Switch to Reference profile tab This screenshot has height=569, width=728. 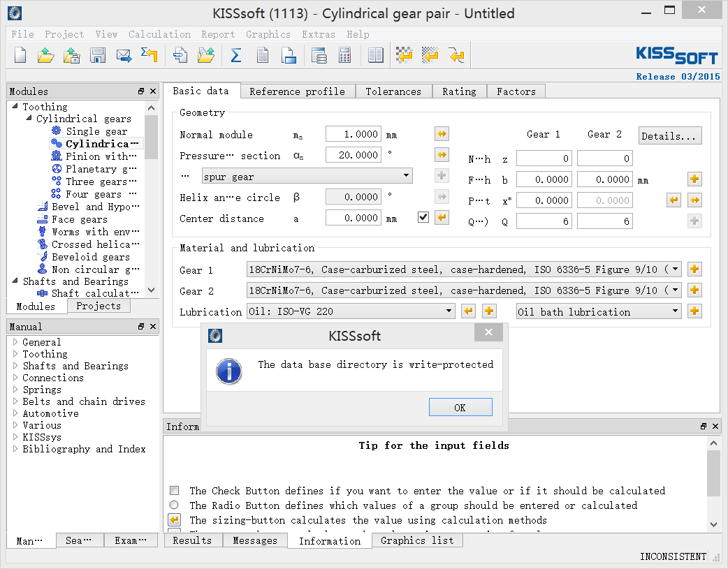tap(297, 91)
